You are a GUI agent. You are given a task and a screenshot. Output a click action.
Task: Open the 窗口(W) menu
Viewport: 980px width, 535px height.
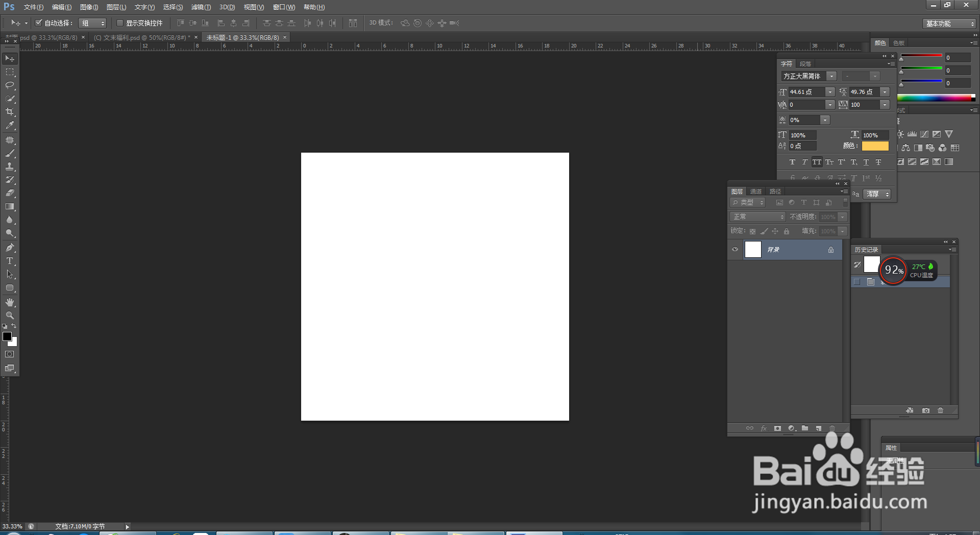284,7
